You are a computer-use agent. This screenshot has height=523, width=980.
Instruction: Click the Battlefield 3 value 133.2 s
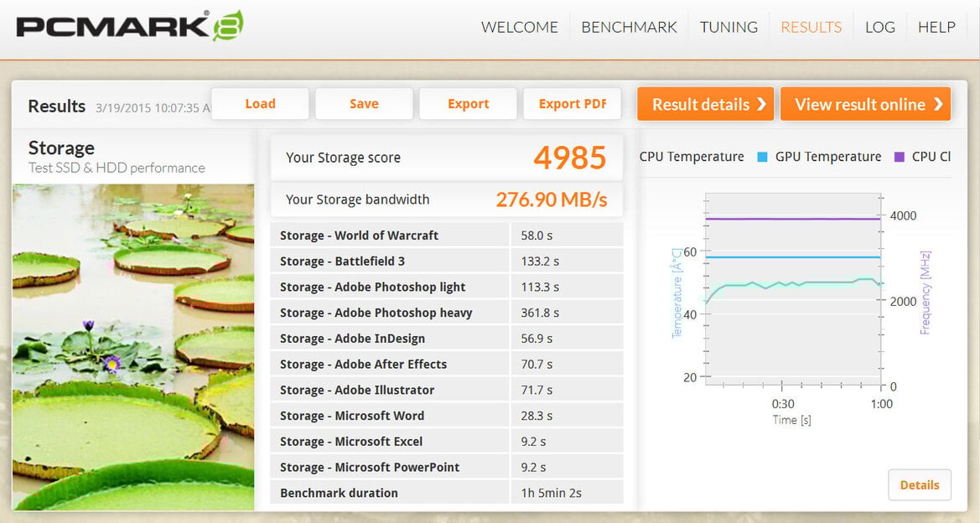pyautogui.click(x=540, y=261)
